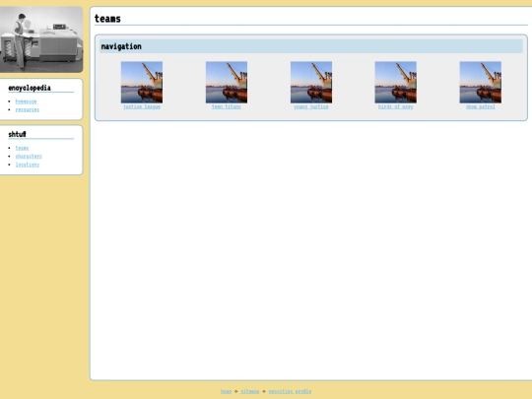This screenshot has width=532, height=399.
Task: Open the birds of prey thumbnail image
Action: [x=396, y=83]
